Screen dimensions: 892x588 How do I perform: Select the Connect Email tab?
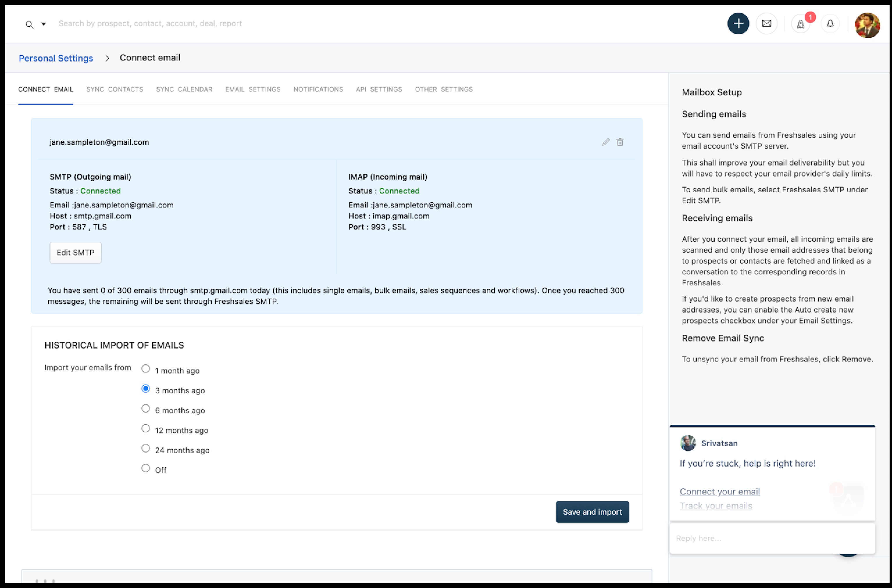pyautogui.click(x=46, y=89)
